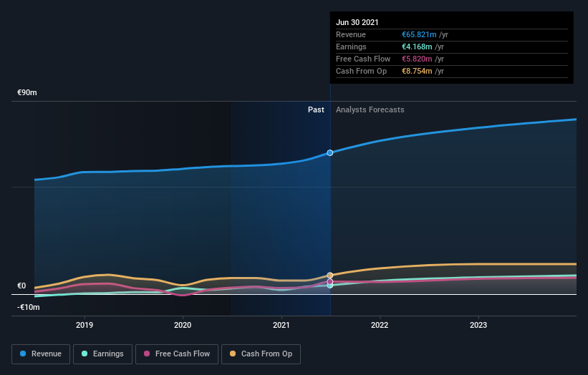Click the Cash From Op label in tooltip

click(x=361, y=71)
